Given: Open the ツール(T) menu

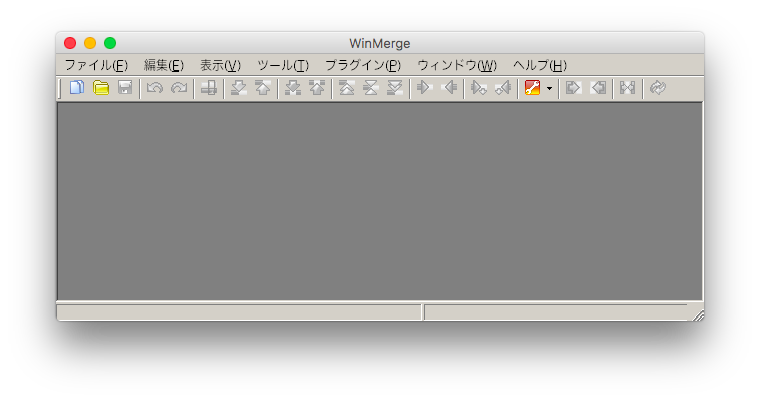Looking at the screenshot, I should click(283, 65).
